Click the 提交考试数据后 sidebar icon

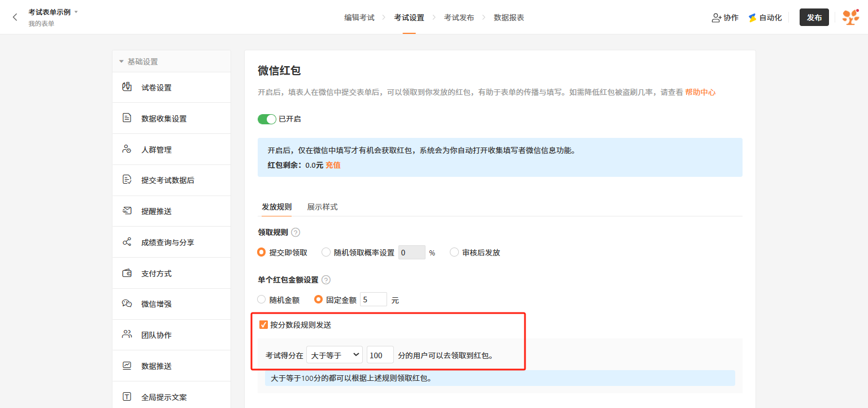(x=127, y=180)
